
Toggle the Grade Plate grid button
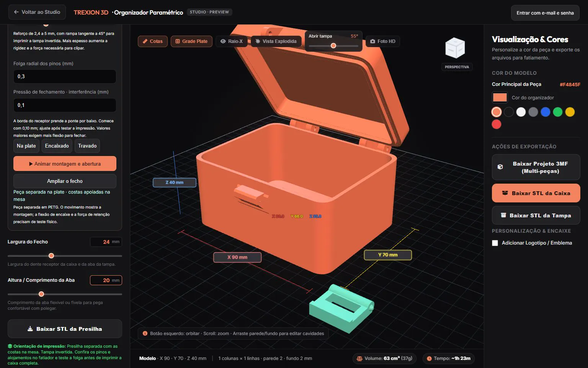191,41
